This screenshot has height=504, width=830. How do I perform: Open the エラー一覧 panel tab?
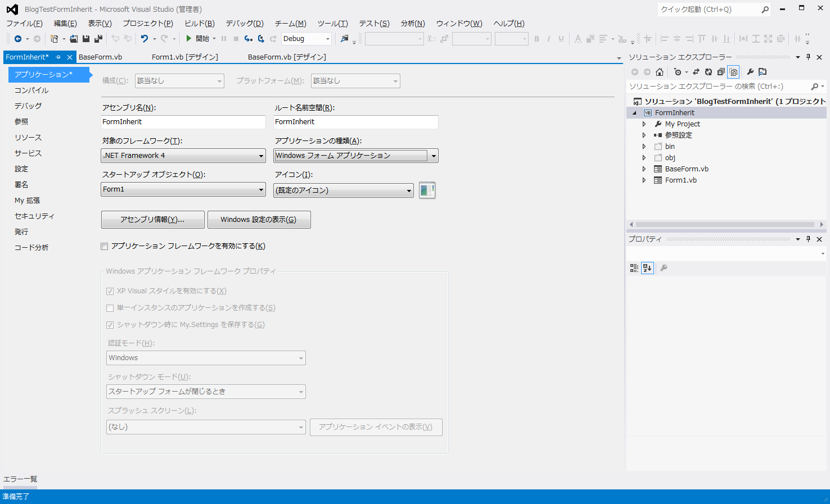[20, 479]
